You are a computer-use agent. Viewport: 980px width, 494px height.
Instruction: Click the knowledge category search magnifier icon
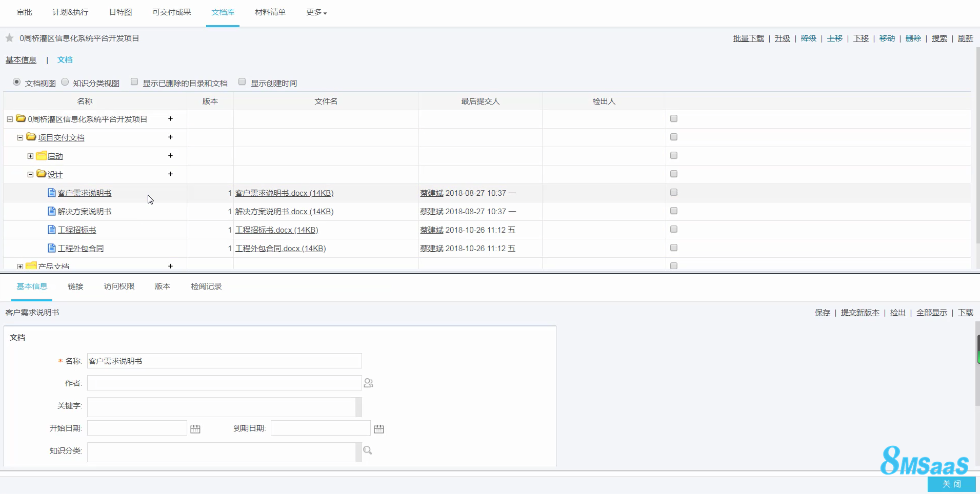(368, 450)
